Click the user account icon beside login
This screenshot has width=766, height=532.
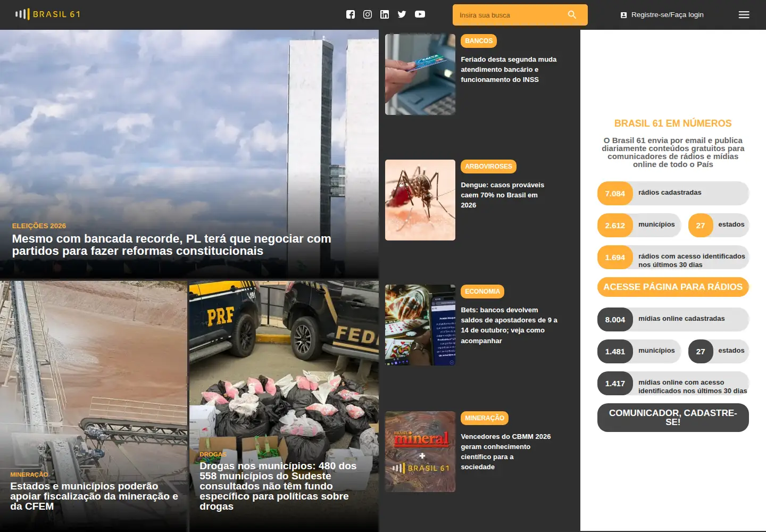tap(623, 15)
